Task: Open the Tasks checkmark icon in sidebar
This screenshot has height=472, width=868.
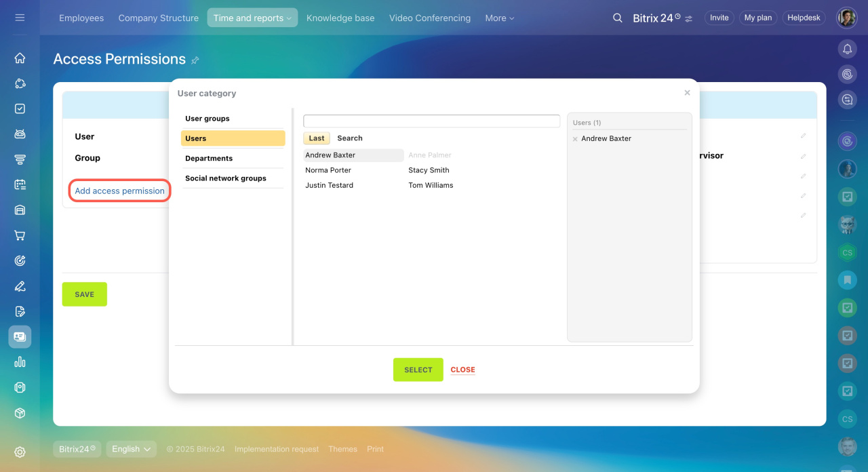Action: [20, 109]
